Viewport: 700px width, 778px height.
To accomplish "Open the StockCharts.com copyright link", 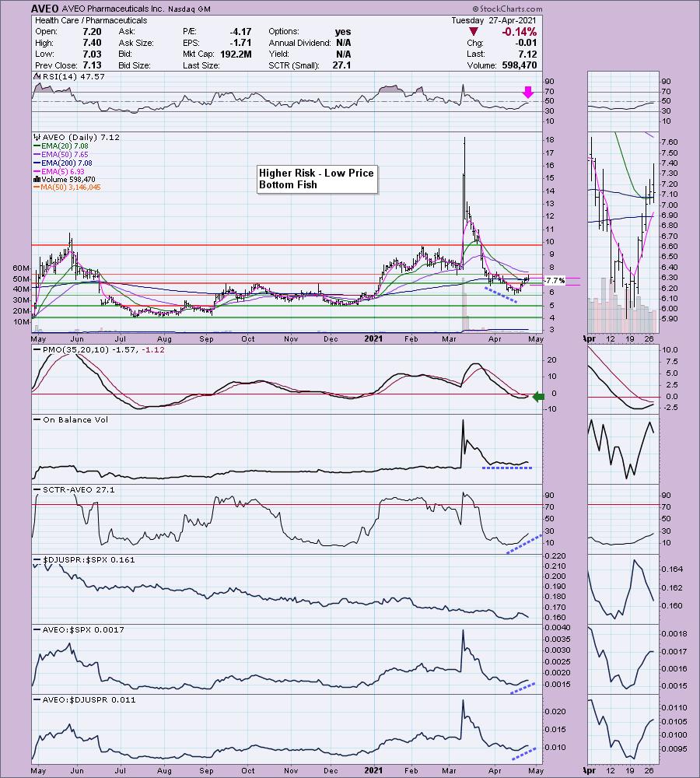I will pyautogui.click(x=507, y=9).
